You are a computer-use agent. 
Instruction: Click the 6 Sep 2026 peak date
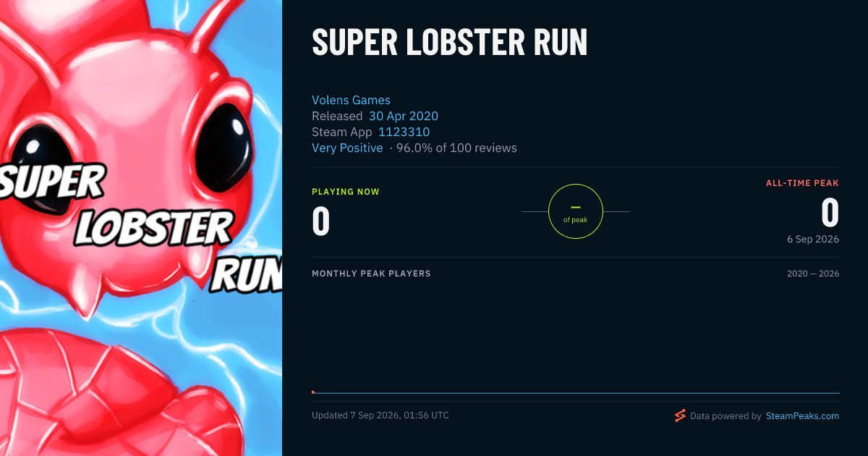point(813,239)
